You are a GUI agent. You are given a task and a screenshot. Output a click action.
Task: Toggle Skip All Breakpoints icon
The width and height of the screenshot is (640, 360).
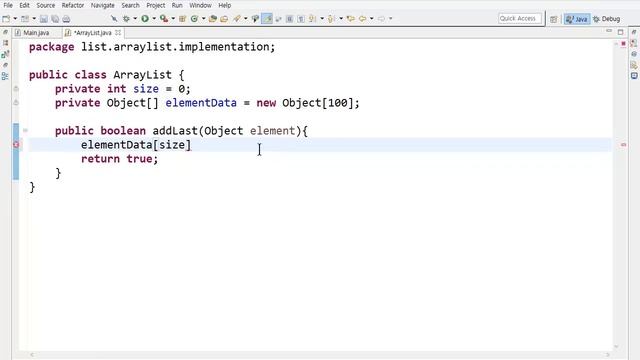114,19
